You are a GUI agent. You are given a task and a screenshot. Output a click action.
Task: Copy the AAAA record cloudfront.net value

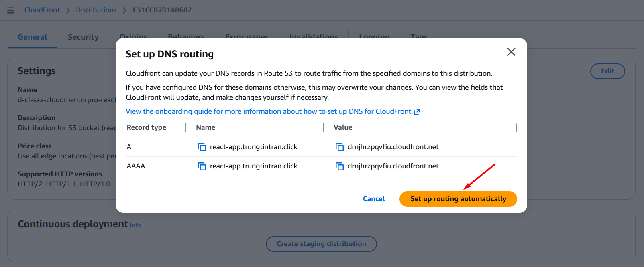tap(339, 166)
